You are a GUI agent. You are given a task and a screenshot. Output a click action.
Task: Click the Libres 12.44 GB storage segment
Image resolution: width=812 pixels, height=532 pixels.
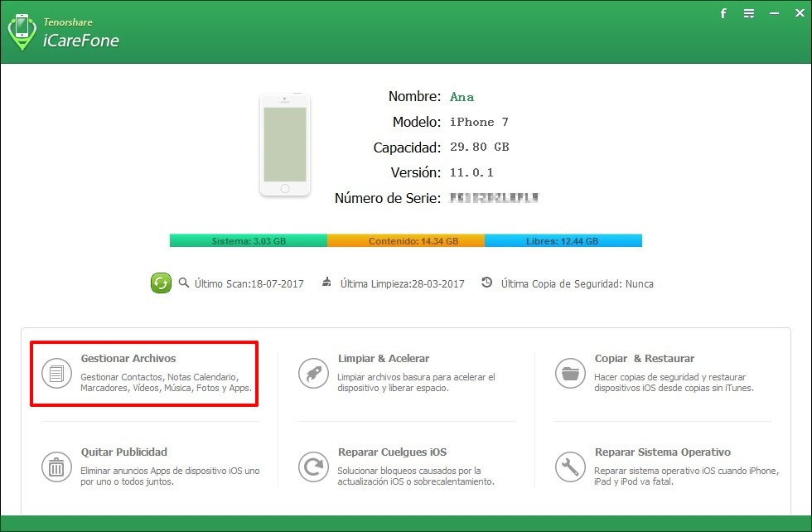563,240
